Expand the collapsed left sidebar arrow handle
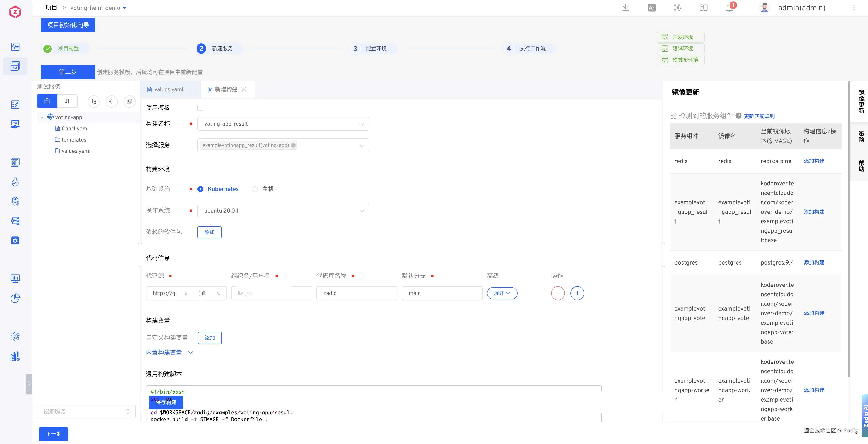The width and height of the screenshot is (868, 444). coord(29,384)
